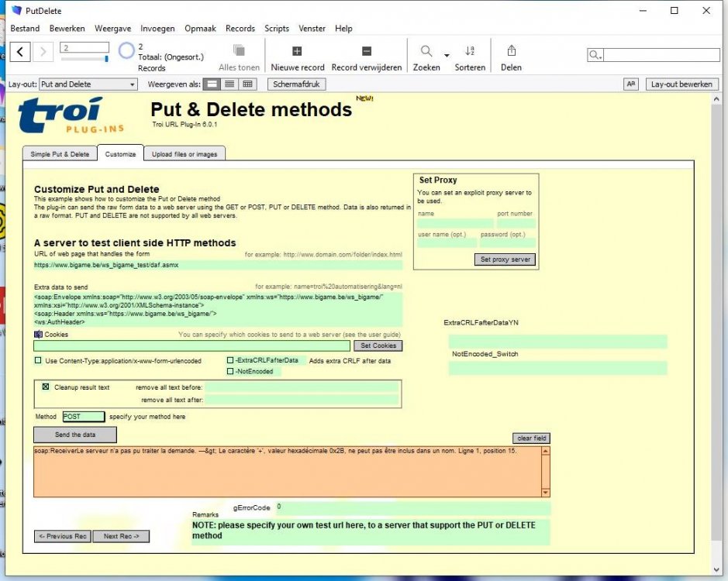
Task: Click the Zoeken magnifier icon
Action: [x=426, y=51]
